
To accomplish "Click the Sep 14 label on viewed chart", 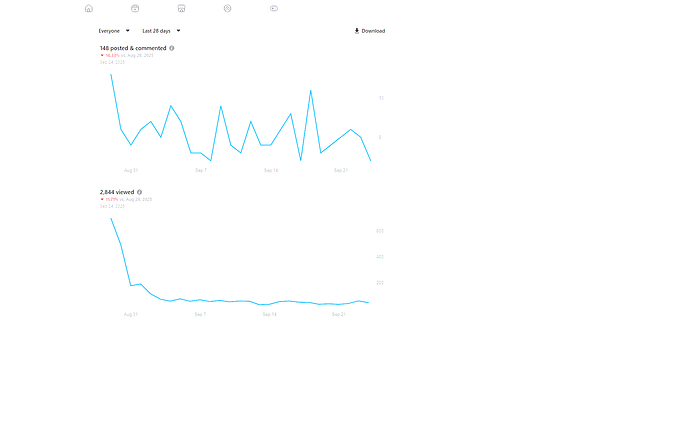I will 270,314.
